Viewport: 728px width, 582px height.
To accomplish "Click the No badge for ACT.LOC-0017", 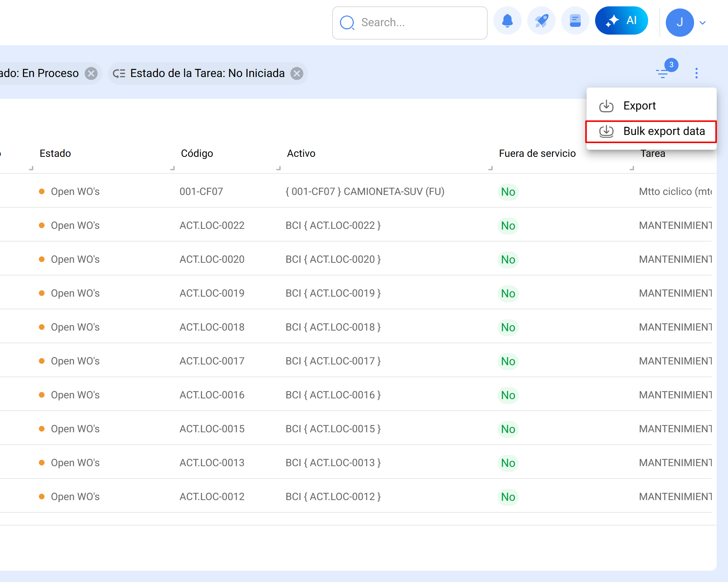I will pos(508,361).
